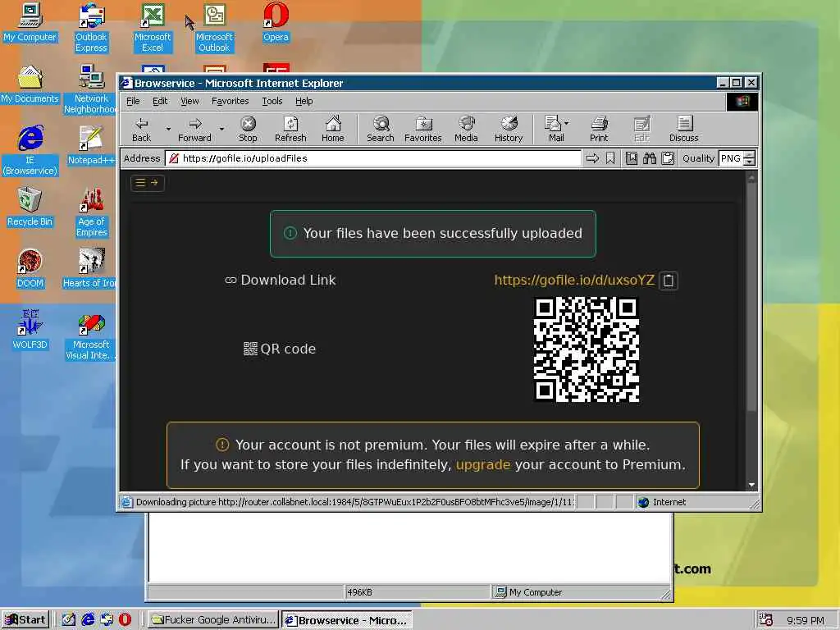Click the QR code image
Viewport: 840px width, 630px height.
587,349
